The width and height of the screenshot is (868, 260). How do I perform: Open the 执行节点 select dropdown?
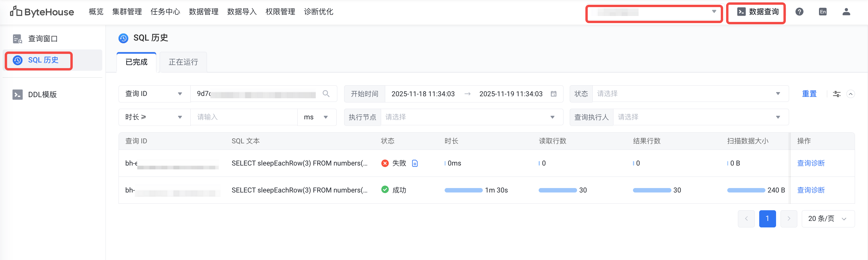(472, 117)
